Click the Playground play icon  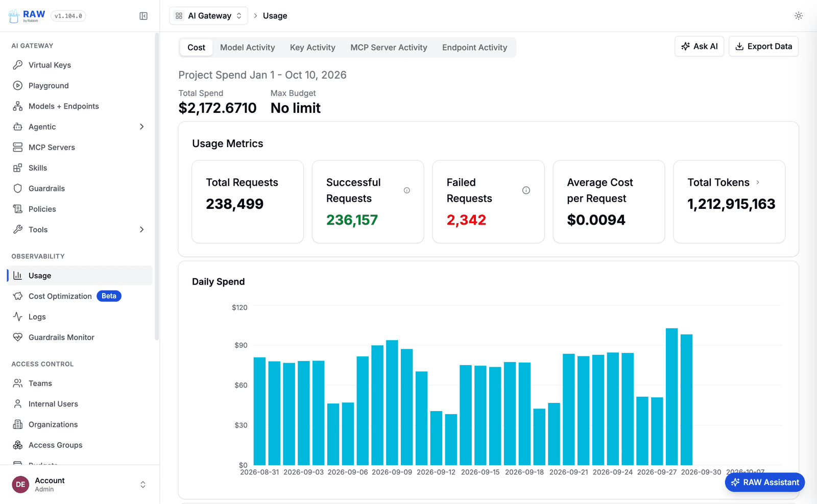pos(18,85)
